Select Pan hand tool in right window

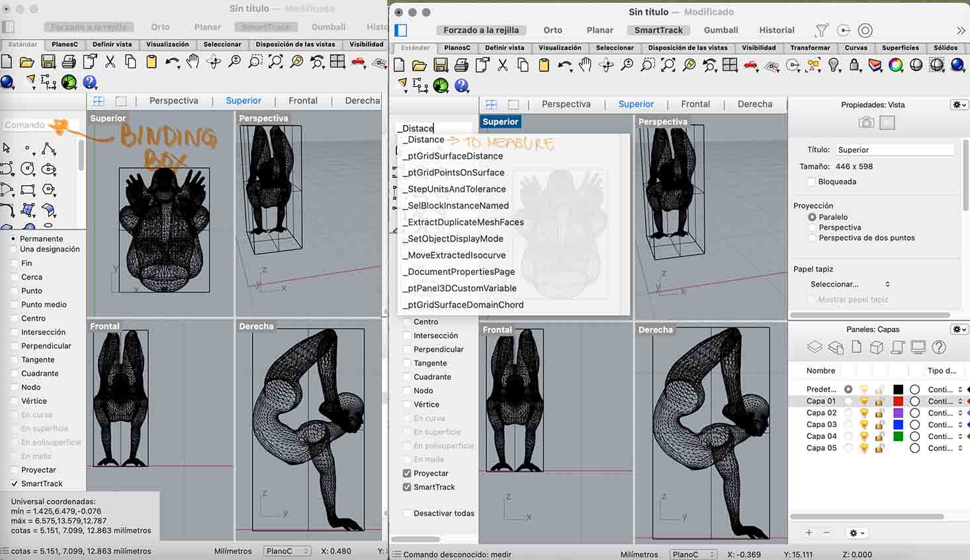coord(585,65)
